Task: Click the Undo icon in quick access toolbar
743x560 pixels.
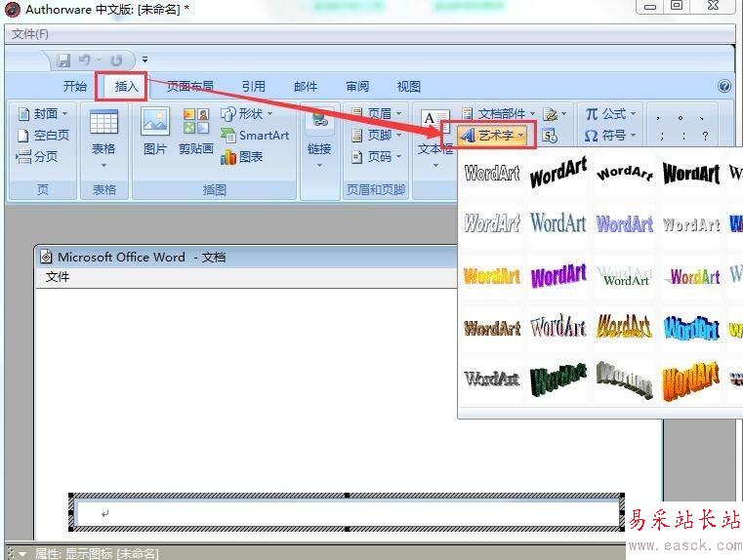Action: (85, 60)
